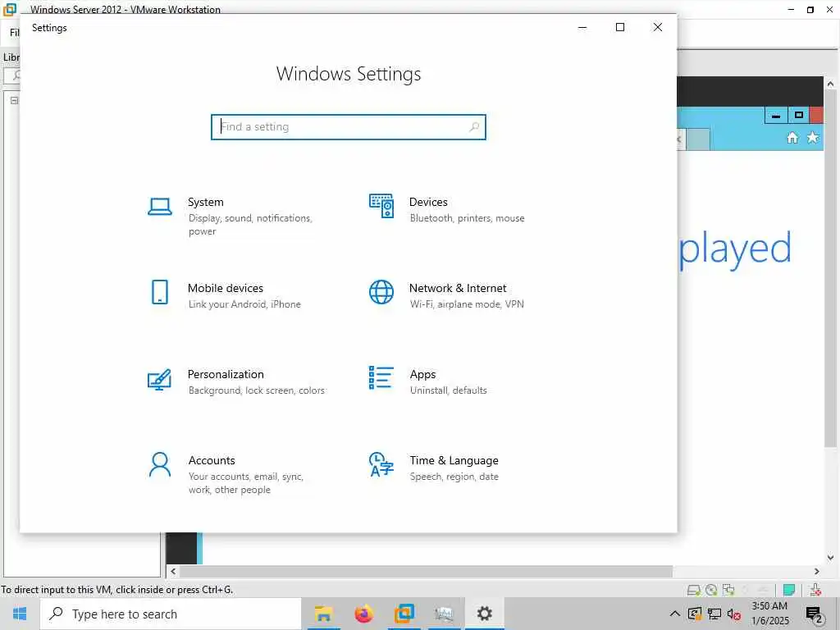Open the Settings gear taskbar icon

pyautogui.click(x=484, y=614)
